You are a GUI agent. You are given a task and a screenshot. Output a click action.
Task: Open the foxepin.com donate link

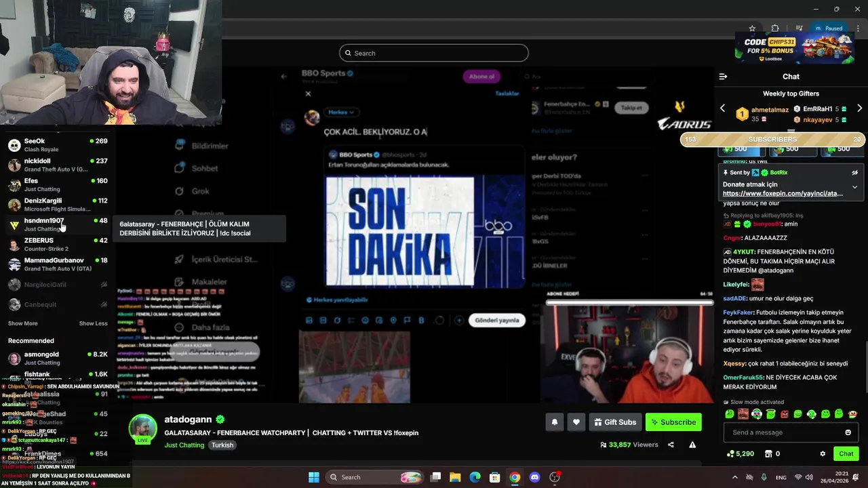click(x=783, y=193)
